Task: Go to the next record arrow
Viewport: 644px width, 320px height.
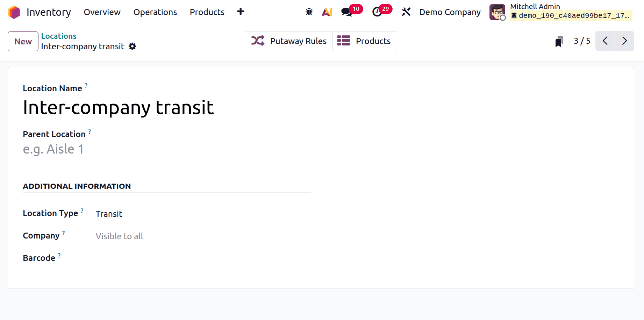Action: (624, 41)
